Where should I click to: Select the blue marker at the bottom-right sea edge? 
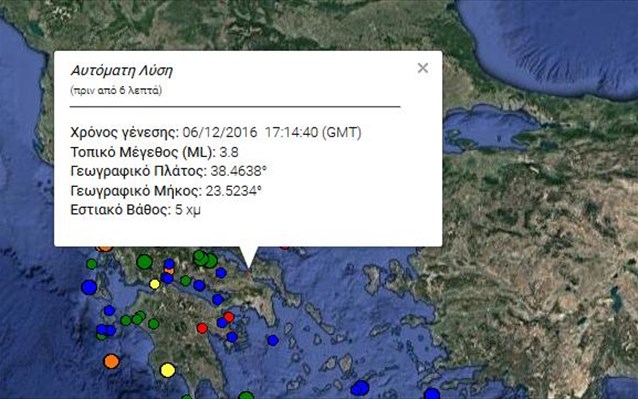pyautogui.click(x=432, y=394)
